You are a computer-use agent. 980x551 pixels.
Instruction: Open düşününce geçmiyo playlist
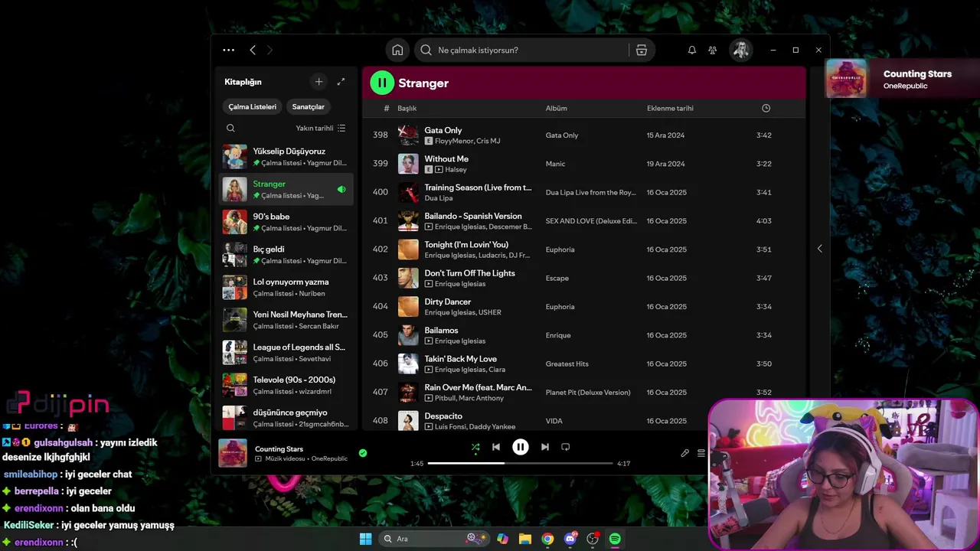(x=286, y=418)
